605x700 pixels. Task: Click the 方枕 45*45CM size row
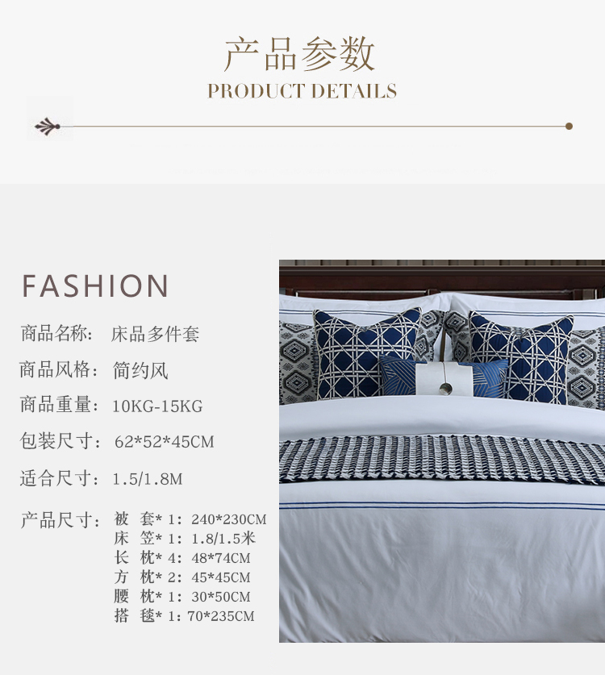click(x=182, y=577)
